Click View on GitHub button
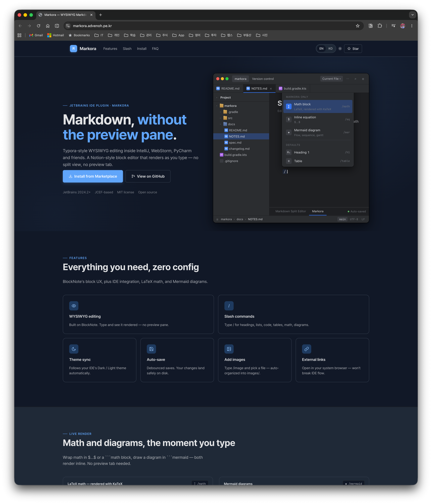The height and width of the screenshot is (504, 432). pyautogui.click(x=148, y=176)
